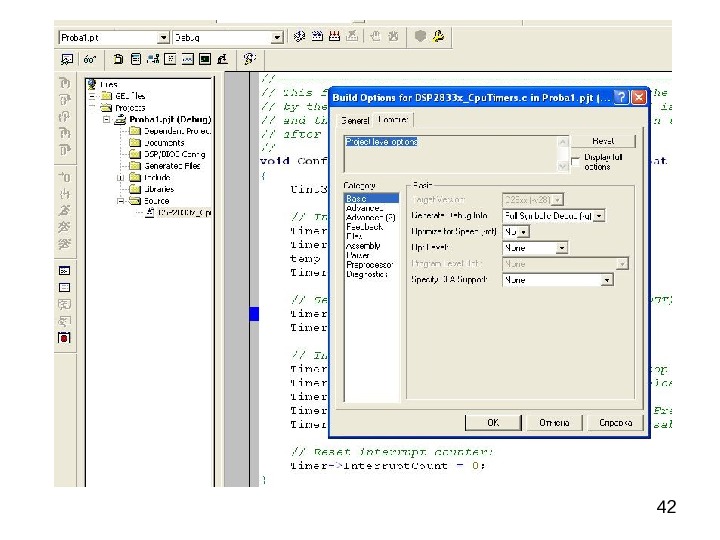
Task: Open the Debug configuration dropdown in the toolbar
Action: pyautogui.click(x=278, y=37)
